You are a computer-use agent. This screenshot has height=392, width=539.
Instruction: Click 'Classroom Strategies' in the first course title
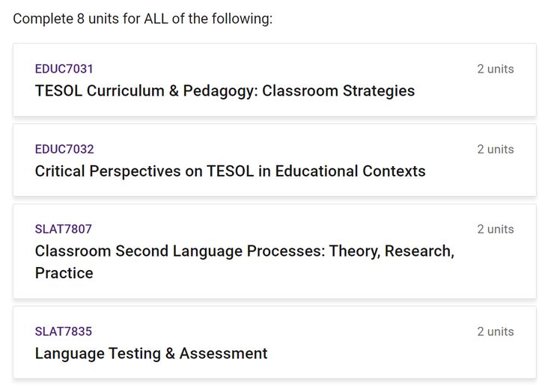tap(338, 91)
